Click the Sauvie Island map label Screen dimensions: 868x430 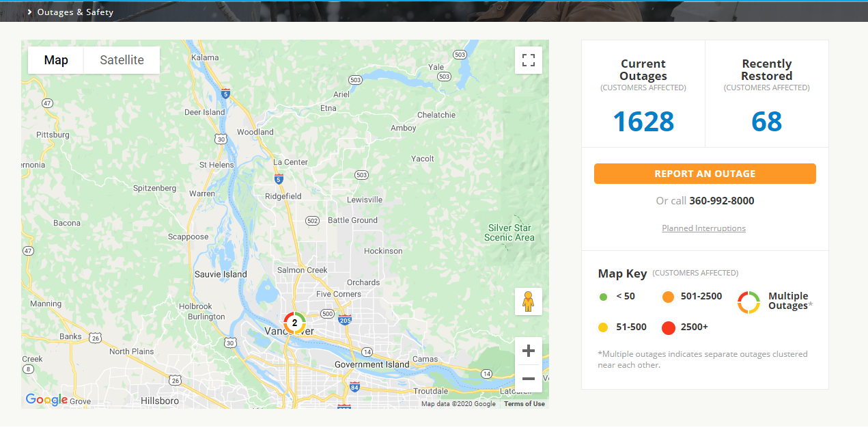click(221, 274)
